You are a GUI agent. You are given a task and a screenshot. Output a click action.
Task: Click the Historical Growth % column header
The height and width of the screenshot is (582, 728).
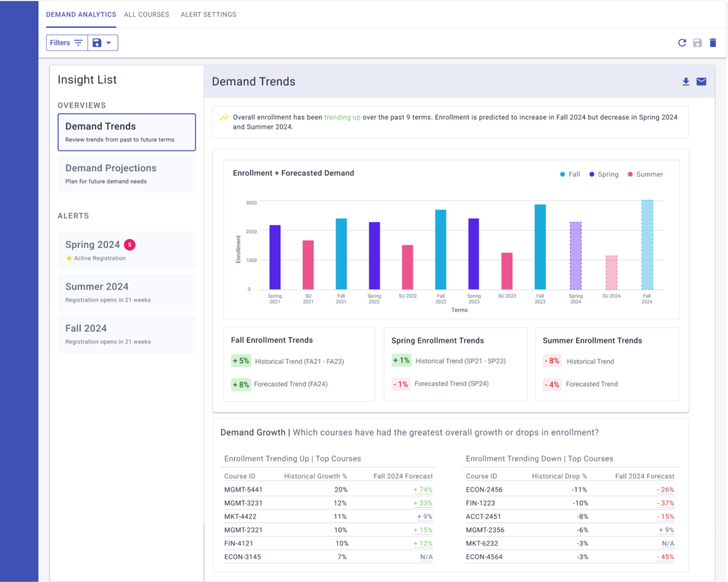coord(315,476)
